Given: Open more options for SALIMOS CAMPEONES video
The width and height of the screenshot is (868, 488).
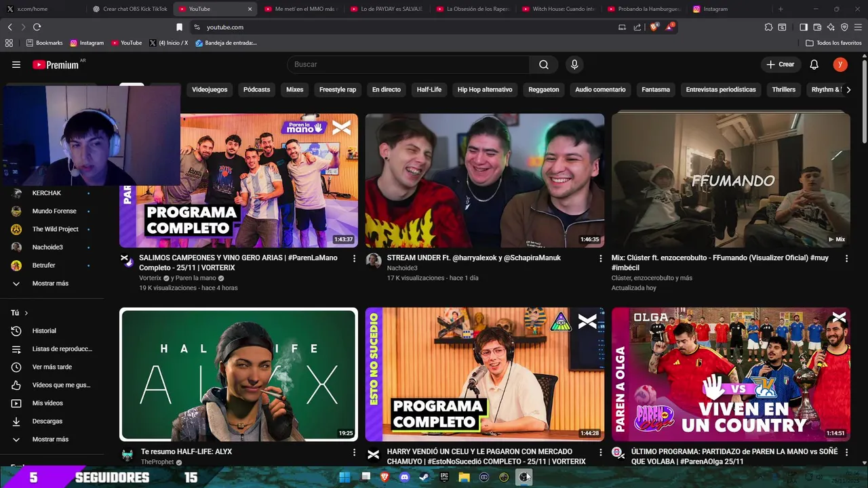Looking at the screenshot, I should coord(354,258).
